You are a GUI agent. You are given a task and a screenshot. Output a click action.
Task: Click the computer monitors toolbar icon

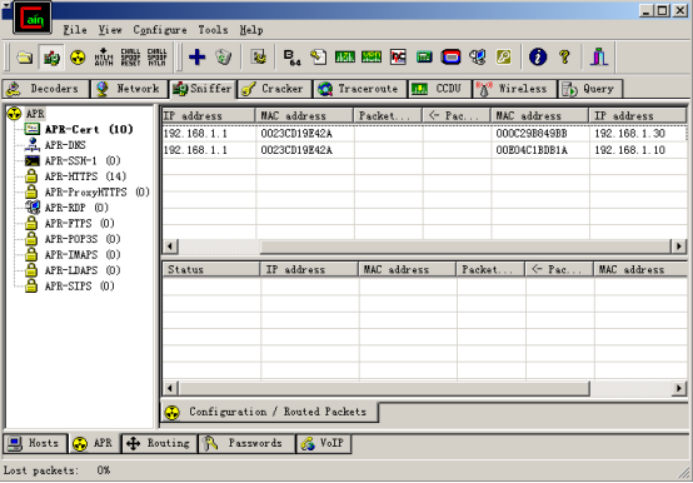(477, 57)
